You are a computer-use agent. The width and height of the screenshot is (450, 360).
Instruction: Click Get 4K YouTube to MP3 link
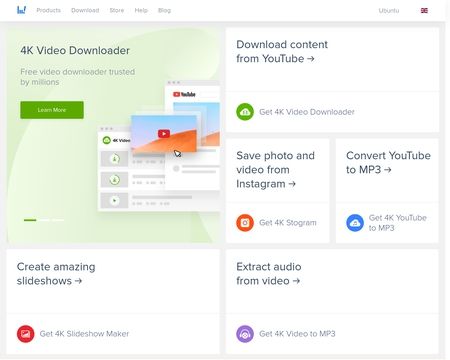tap(398, 223)
